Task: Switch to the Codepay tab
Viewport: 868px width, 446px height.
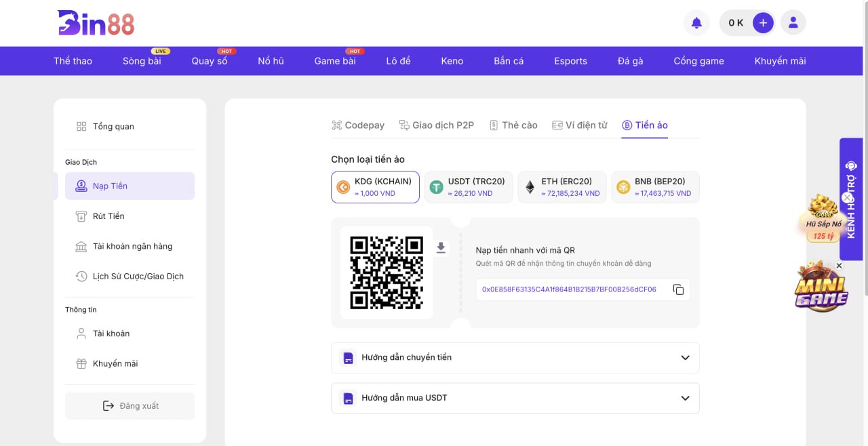Action: tap(358, 125)
